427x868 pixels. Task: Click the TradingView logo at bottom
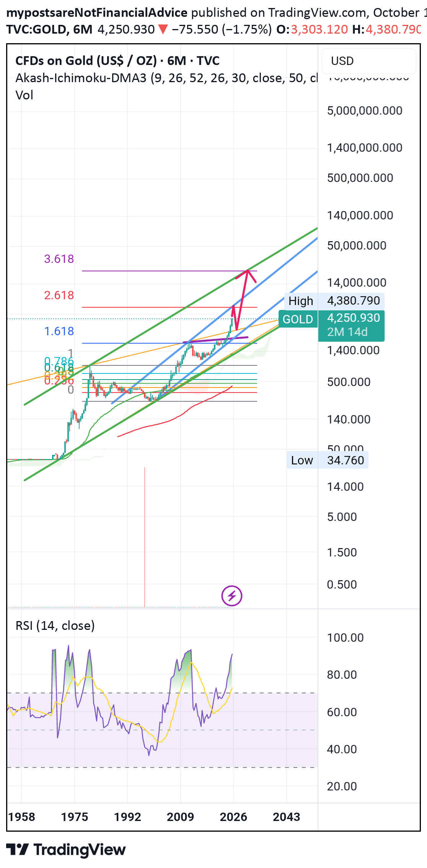[66, 850]
